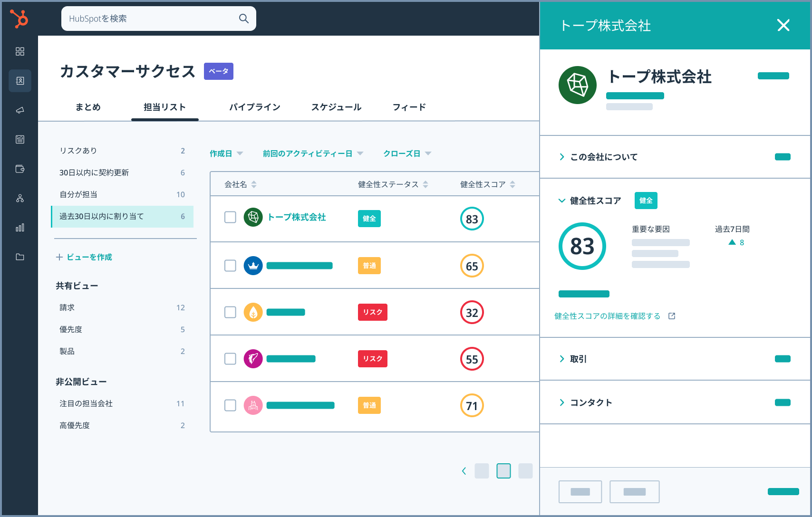The image size is (812, 517).
Task: Switch to the フィード tab
Action: (x=409, y=107)
